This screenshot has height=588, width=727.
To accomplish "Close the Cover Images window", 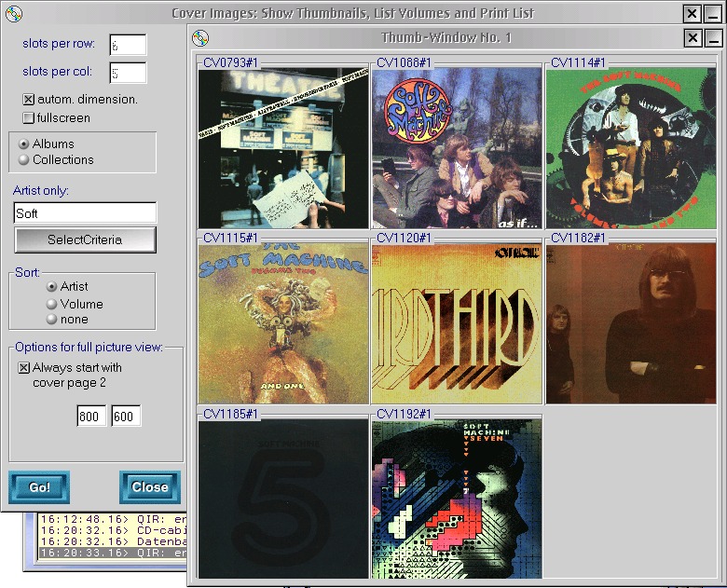I will pyautogui.click(x=693, y=14).
